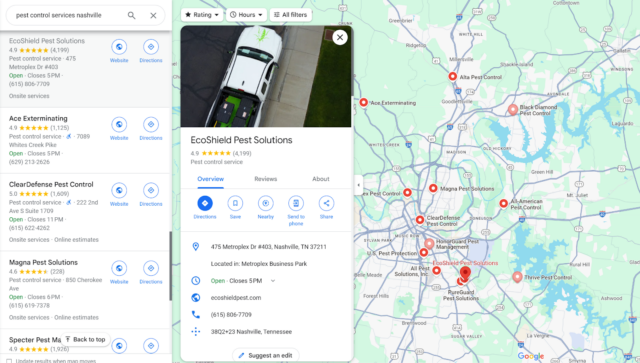The height and width of the screenshot is (363, 640).
Task: Close the EcoShield details panel
Action: click(340, 38)
